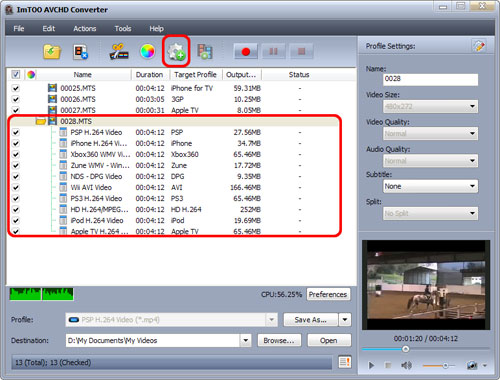Click the CPU usage waveform graph

(x=42, y=294)
